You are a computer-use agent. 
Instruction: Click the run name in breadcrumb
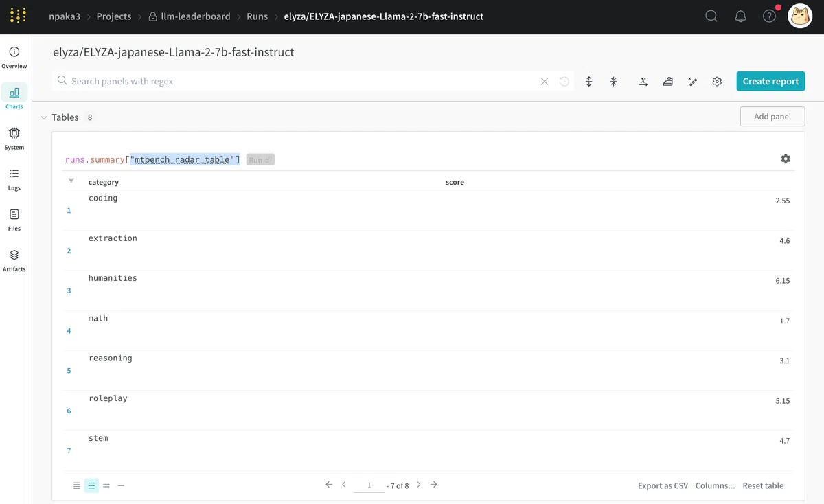pyautogui.click(x=384, y=16)
